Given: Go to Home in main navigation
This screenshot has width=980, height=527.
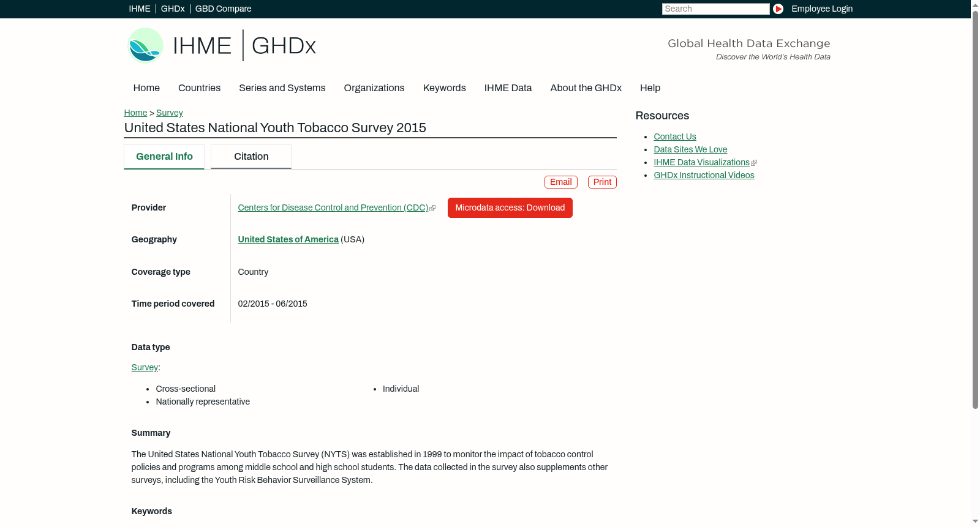Looking at the screenshot, I should click(146, 88).
